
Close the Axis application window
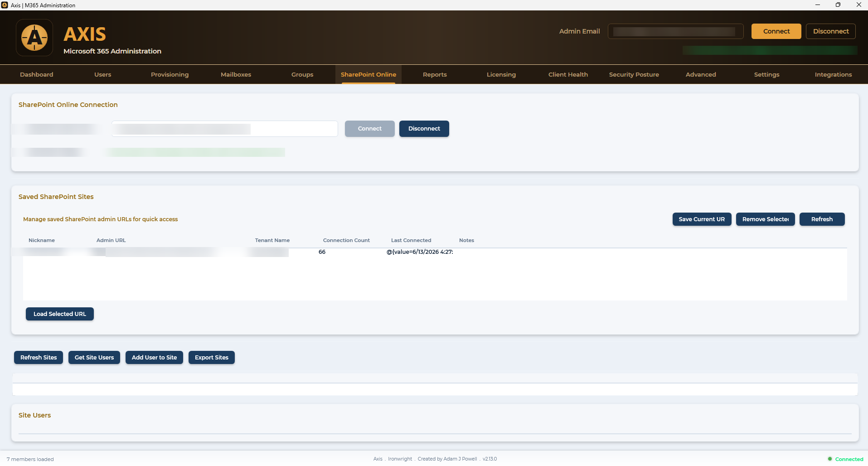point(858,5)
